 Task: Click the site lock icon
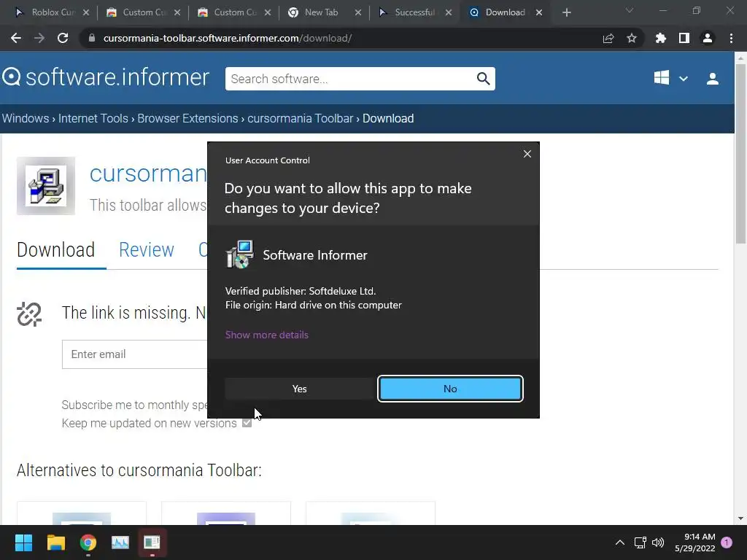[92, 38]
